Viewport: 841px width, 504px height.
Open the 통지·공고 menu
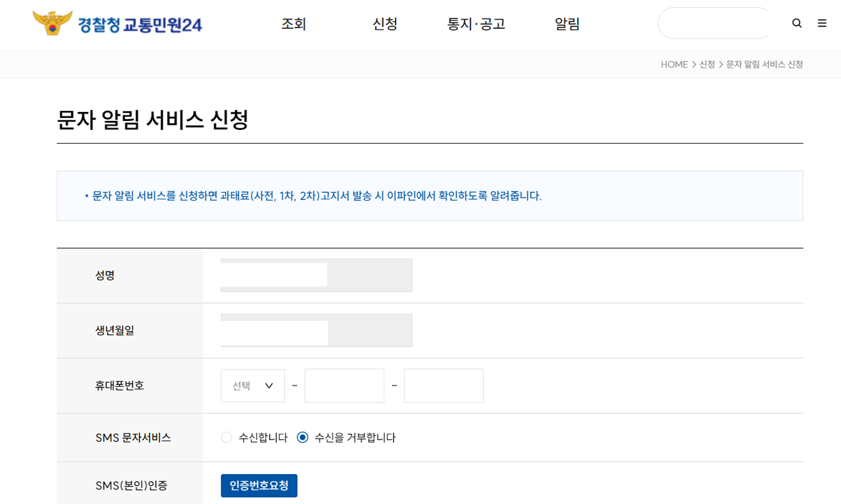(x=476, y=24)
